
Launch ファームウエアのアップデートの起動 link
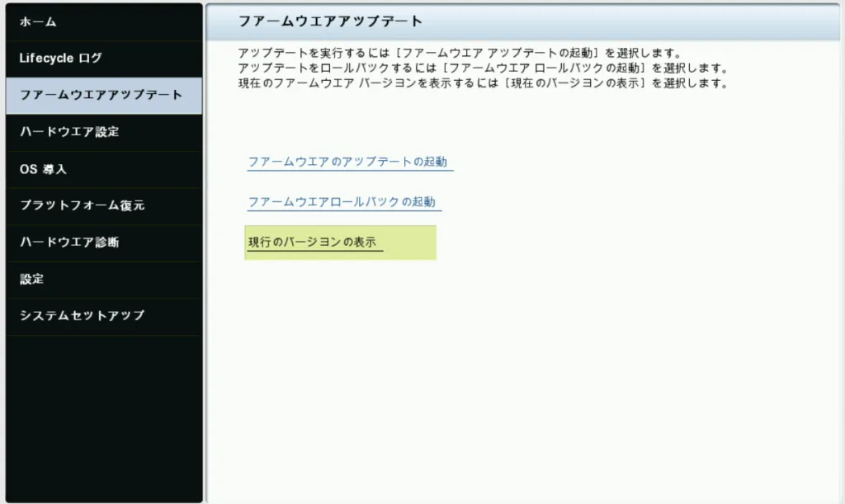(347, 162)
